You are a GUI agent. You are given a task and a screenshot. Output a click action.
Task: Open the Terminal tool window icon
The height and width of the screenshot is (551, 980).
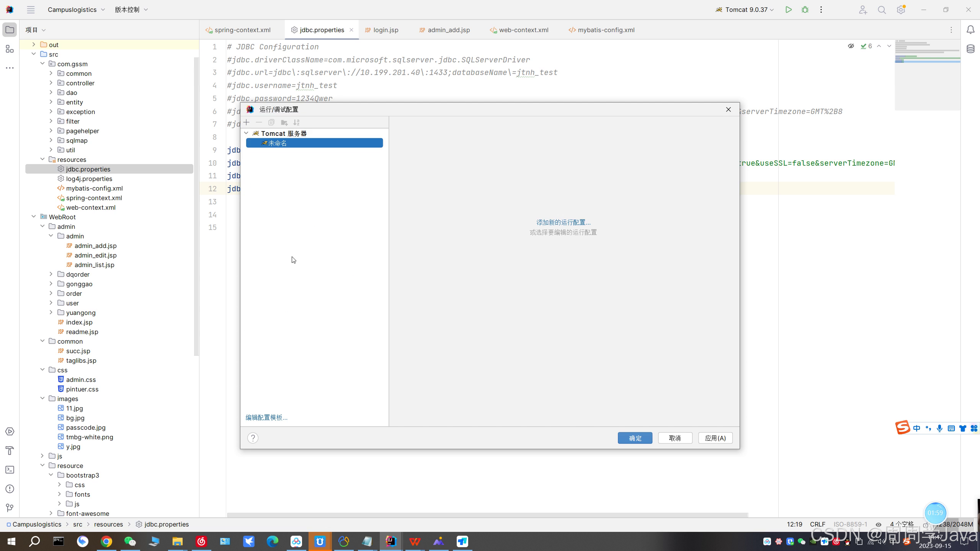pyautogui.click(x=10, y=470)
